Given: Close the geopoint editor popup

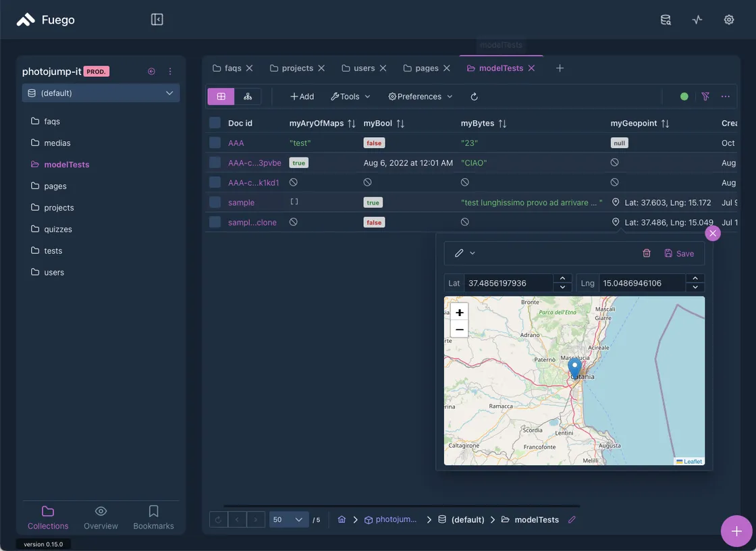Looking at the screenshot, I should tap(713, 234).
